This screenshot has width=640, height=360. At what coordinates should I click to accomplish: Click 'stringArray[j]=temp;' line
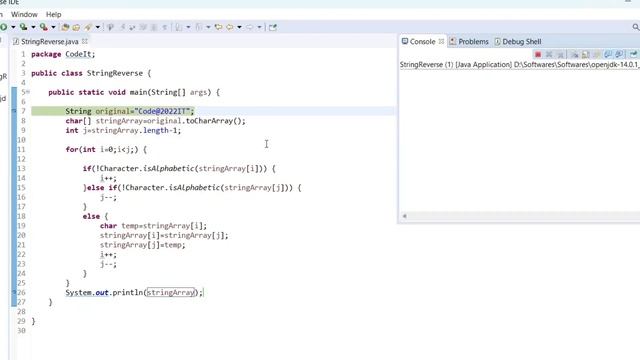tap(142, 245)
